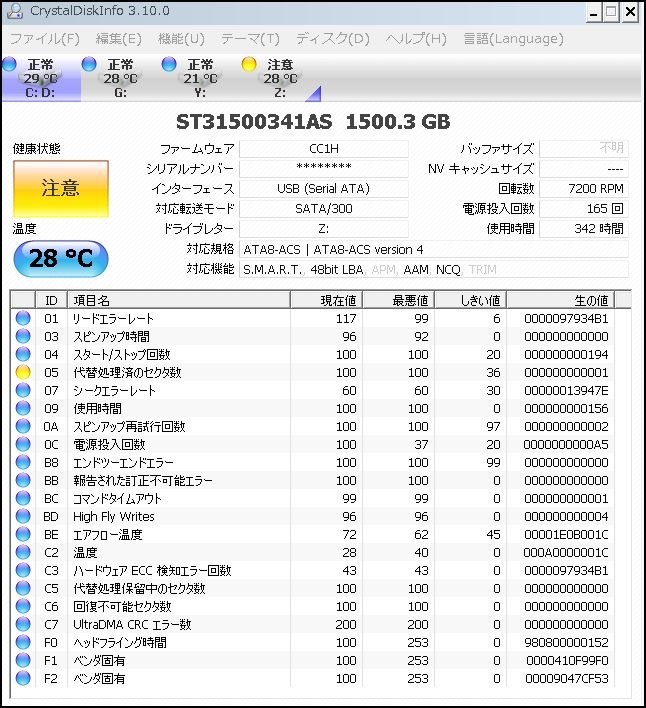
Task: Click the シリアルナンバー field with asterisks
Action: point(324,169)
